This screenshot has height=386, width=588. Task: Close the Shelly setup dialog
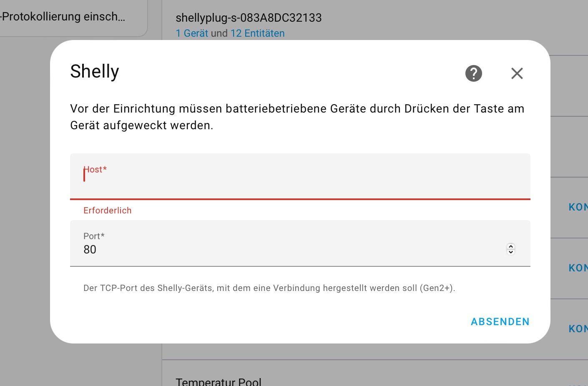517,73
